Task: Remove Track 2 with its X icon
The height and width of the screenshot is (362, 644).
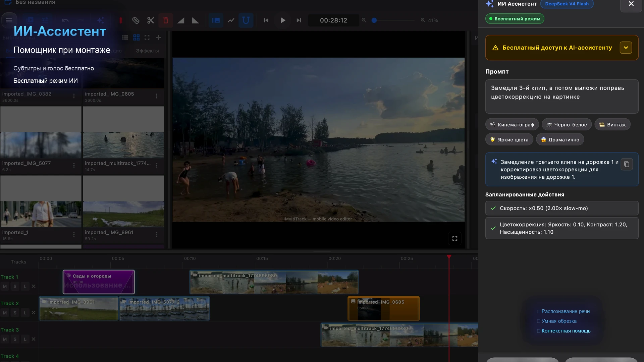Action: [x=34, y=313]
